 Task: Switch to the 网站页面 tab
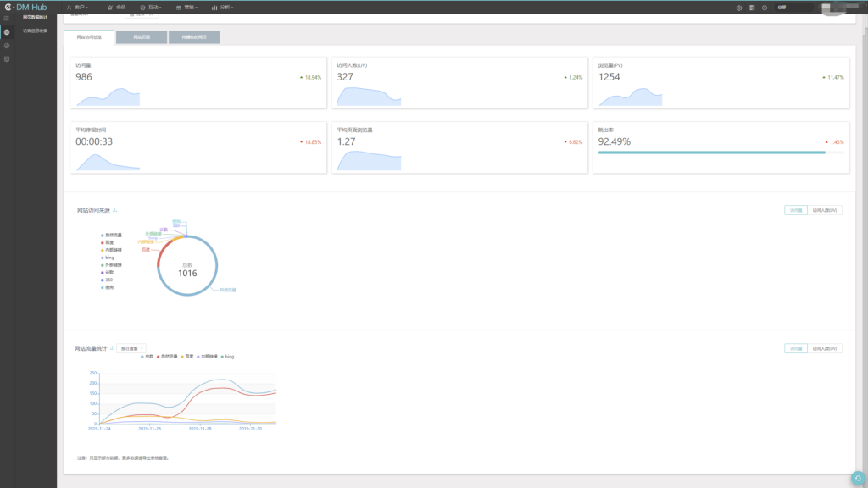142,37
